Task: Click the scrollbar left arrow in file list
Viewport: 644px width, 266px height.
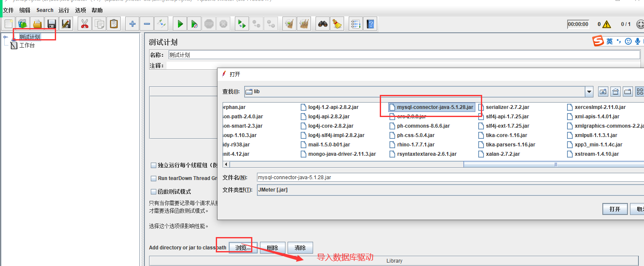Action: [x=226, y=164]
